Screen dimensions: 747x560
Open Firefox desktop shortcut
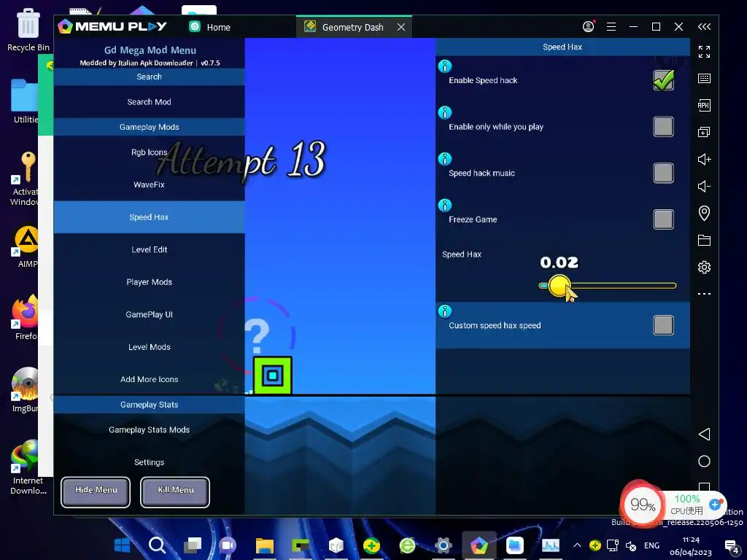point(26,317)
